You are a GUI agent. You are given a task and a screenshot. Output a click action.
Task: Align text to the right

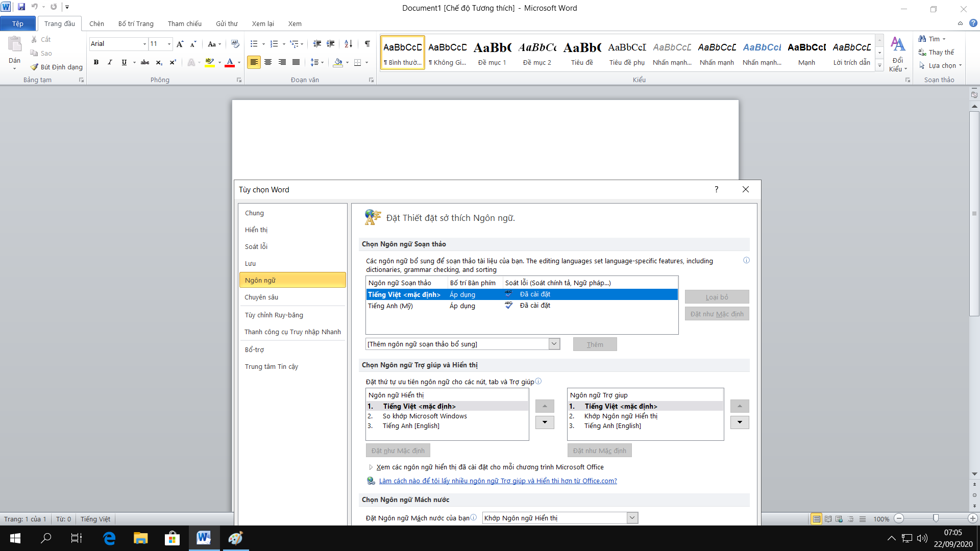[x=282, y=62]
